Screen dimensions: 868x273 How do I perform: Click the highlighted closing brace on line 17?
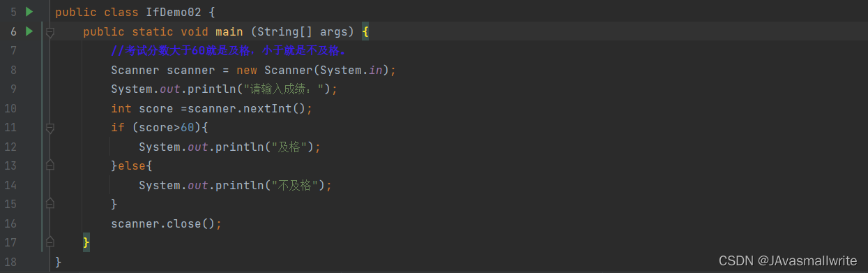pos(86,242)
